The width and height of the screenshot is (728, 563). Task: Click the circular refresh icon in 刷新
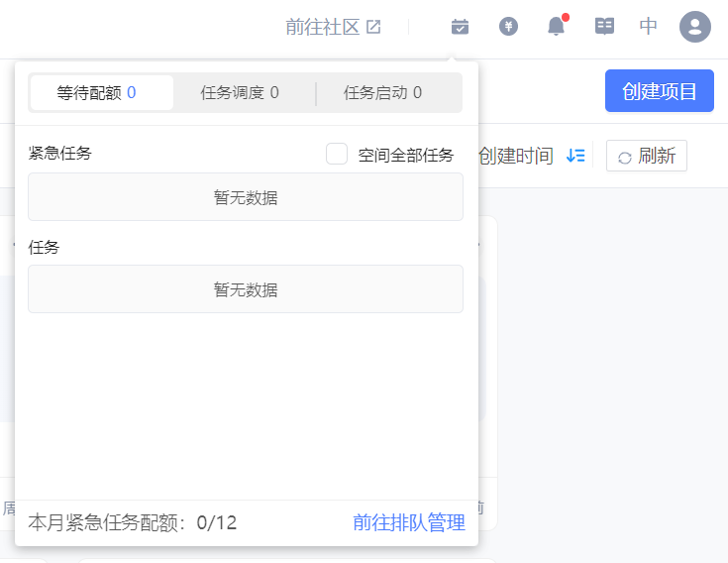[625, 157]
